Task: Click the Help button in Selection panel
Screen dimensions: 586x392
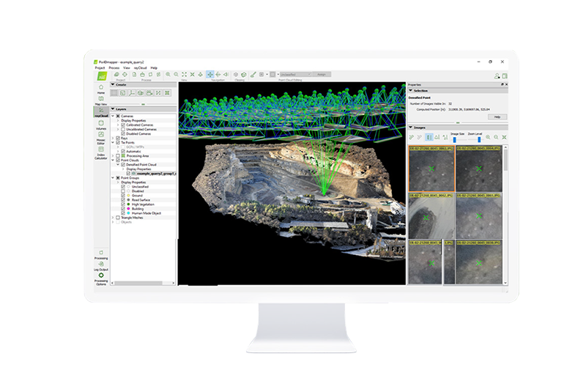Action: tap(497, 117)
